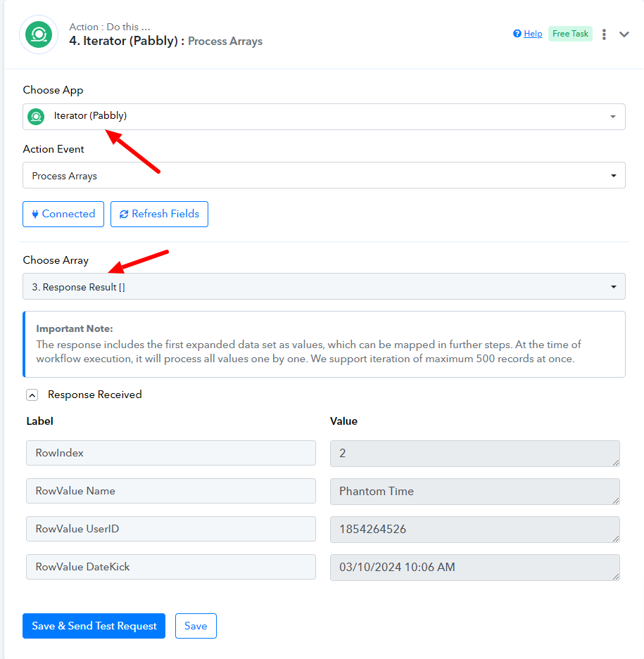Image resolution: width=644 pixels, height=659 pixels.
Task: Click the RowValue DateKick value field
Action: click(474, 567)
